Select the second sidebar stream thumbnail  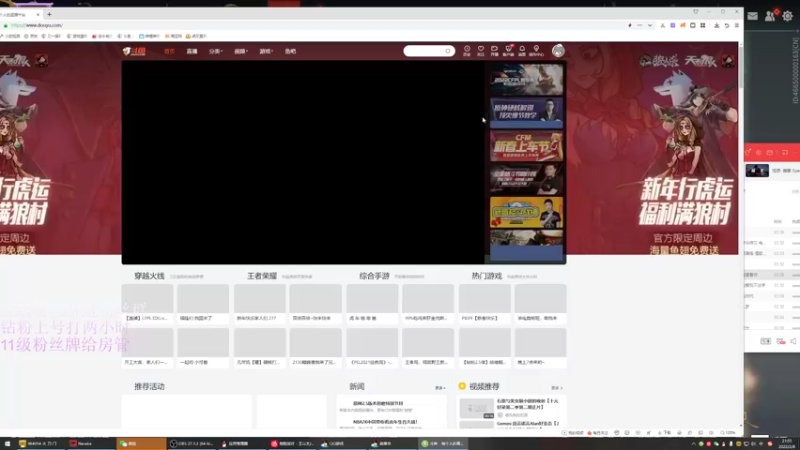click(x=527, y=112)
